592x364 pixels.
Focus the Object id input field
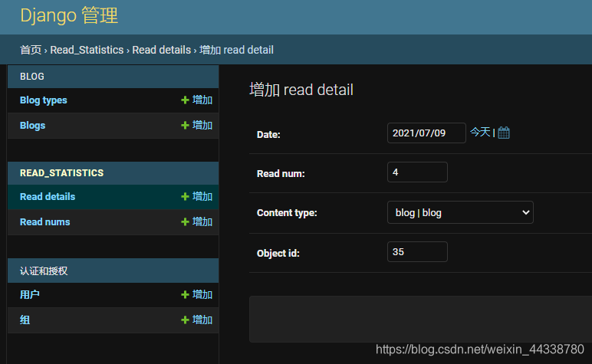pos(418,251)
